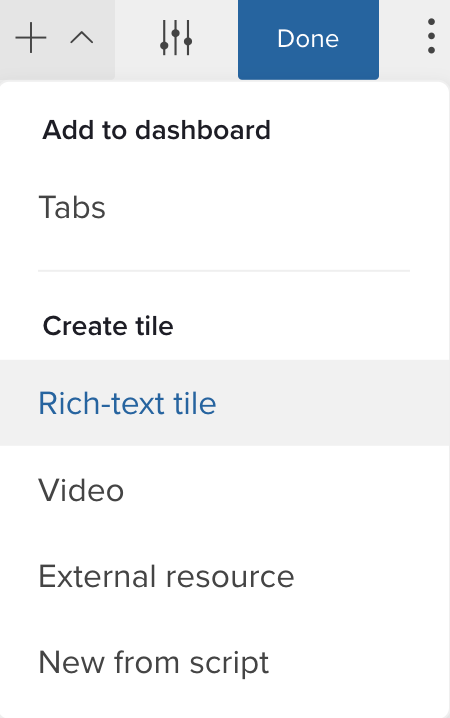Collapse the add menu with the chevron arrow
Image resolution: width=450 pixels, height=718 pixels.
coord(82,38)
